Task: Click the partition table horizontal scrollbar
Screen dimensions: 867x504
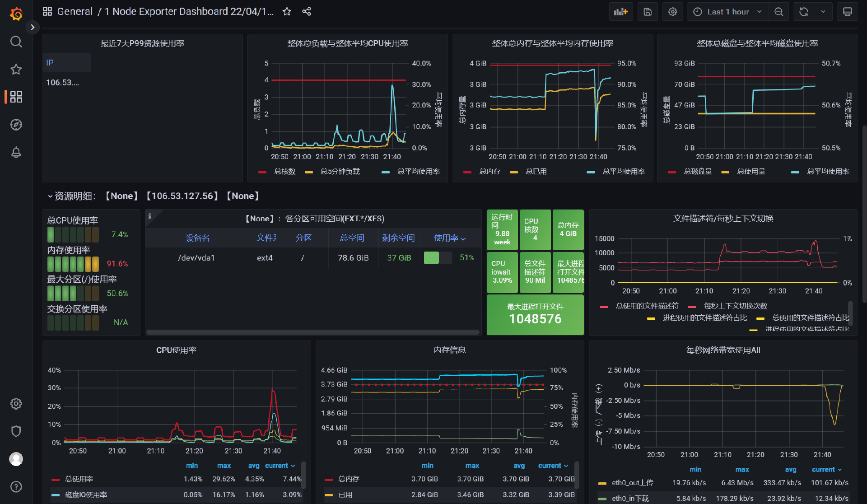Action: click(312, 332)
